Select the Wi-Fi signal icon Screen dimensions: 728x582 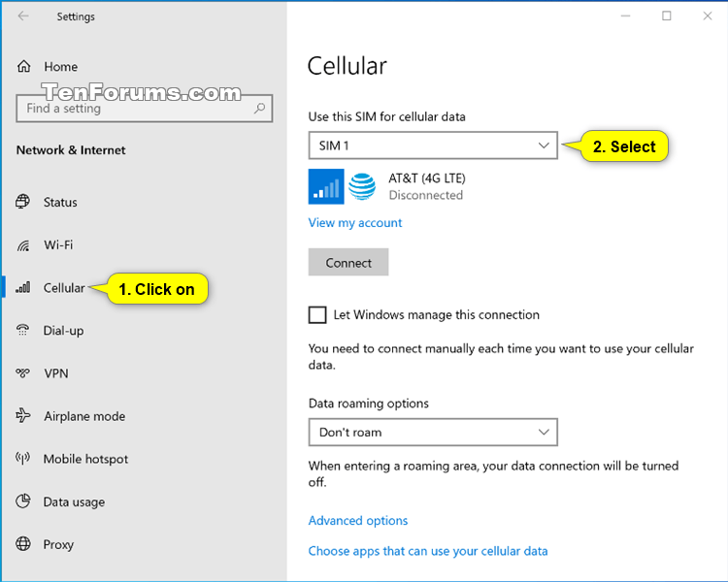point(22,245)
